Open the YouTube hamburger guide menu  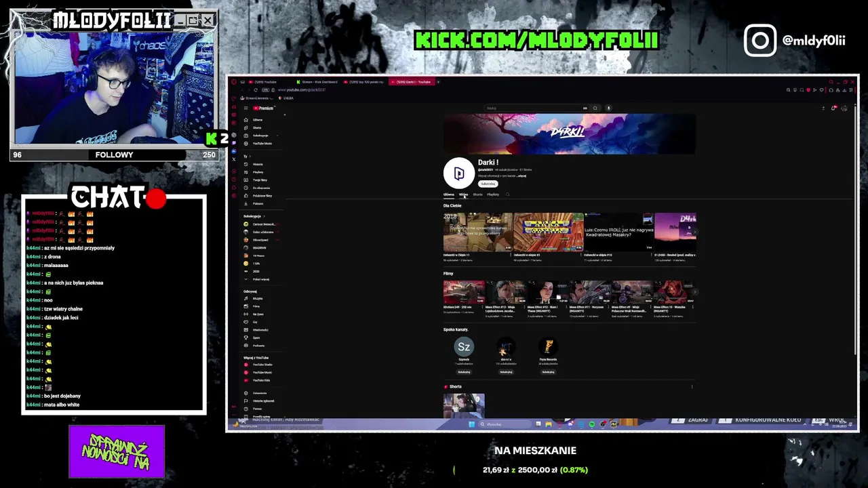pos(245,108)
